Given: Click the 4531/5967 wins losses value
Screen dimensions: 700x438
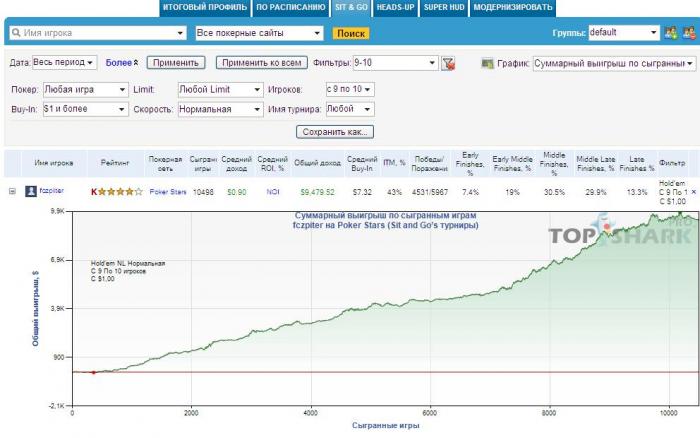Looking at the screenshot, I should click(x=429, y=192).
